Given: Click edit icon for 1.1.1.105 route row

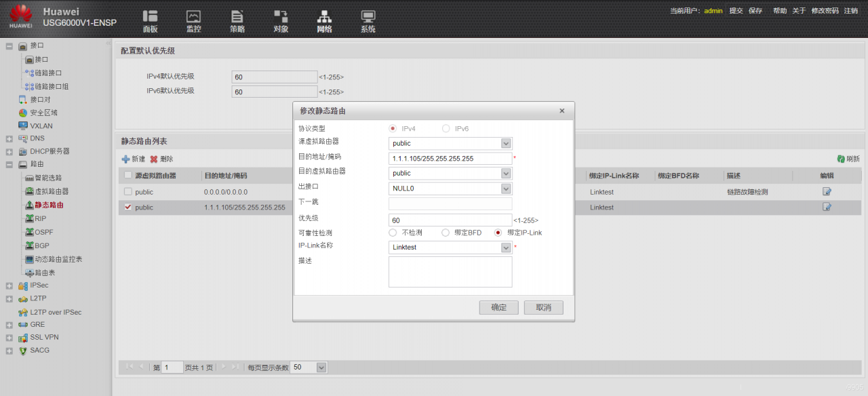Looking at the screenshot, I should [827, 207].
